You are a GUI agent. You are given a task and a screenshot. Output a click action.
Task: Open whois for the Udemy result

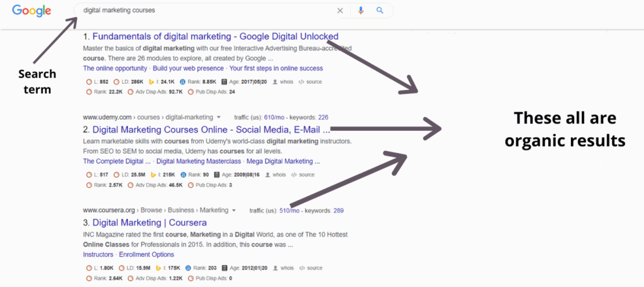coord(276,175)
